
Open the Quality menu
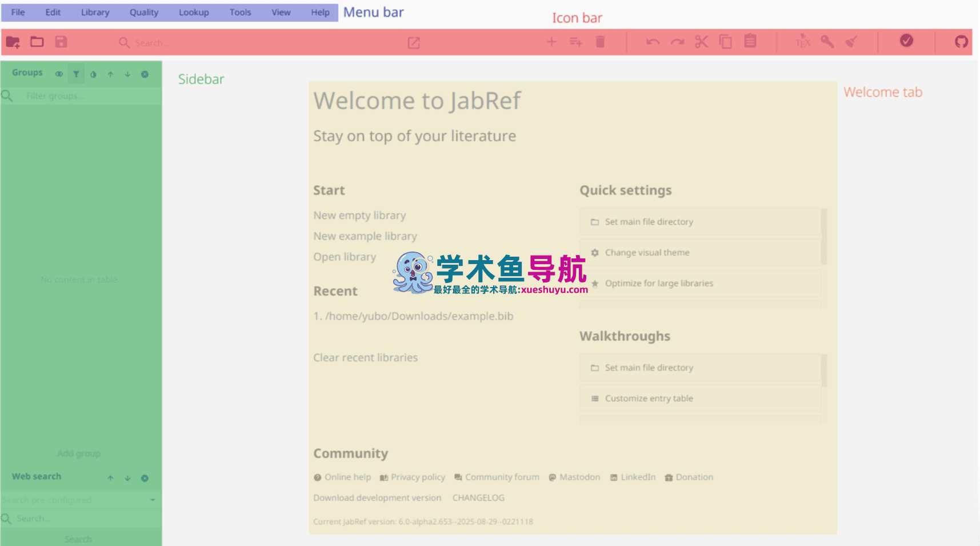point(144,12)
